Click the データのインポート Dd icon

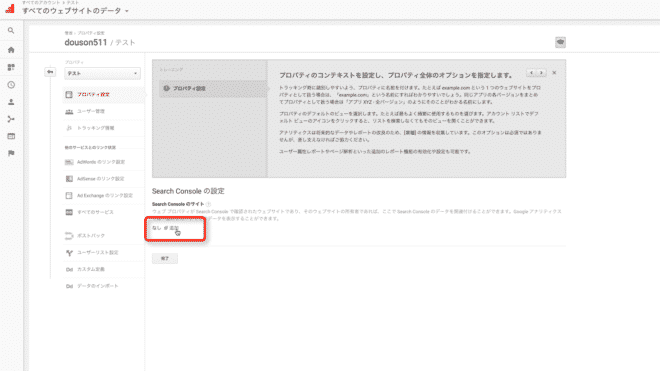click(69, 286)
